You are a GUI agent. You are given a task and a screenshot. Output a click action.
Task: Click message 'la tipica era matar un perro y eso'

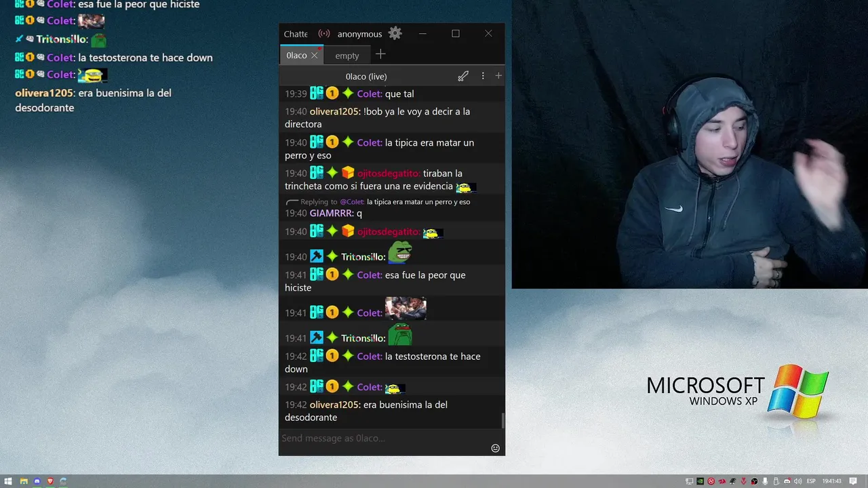tap(379, 149)
